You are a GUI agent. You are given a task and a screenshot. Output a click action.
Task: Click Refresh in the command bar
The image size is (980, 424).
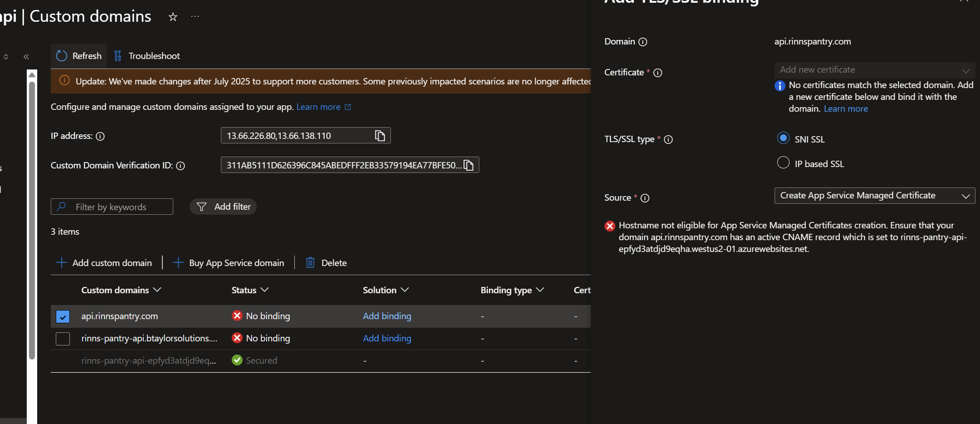point(79,56)
